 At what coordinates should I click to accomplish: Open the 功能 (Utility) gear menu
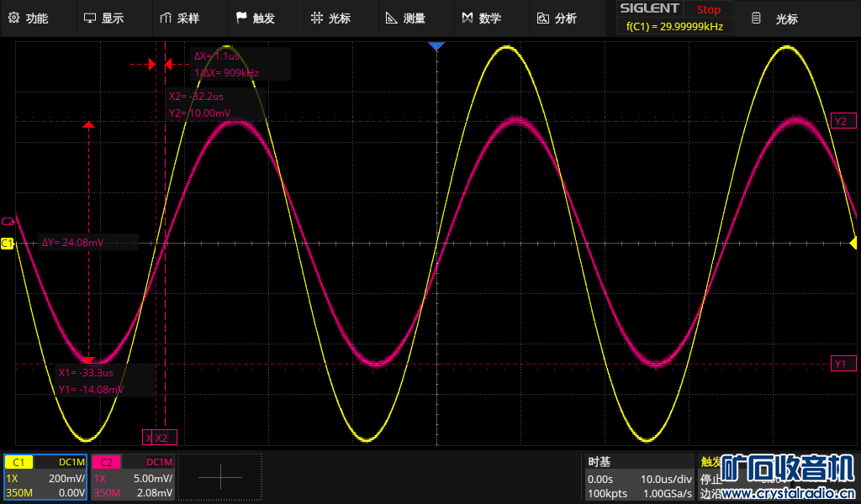coord(28,18)
